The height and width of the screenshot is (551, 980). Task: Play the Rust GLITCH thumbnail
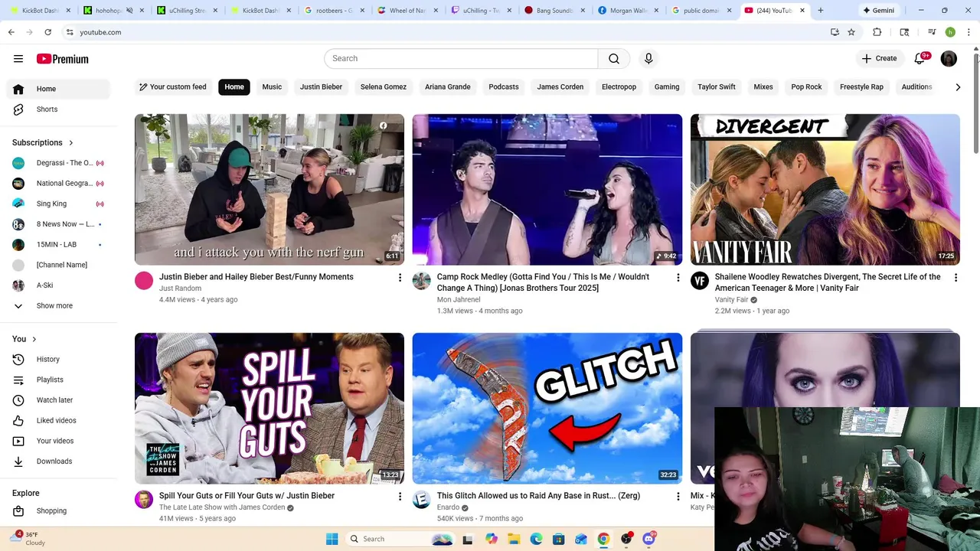(x=547, y=408)
